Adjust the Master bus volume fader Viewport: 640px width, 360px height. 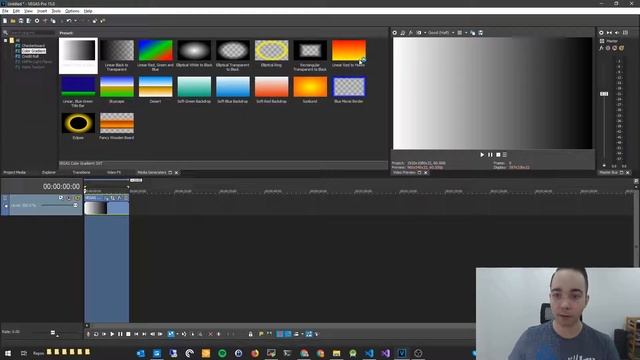click(604, 94)
